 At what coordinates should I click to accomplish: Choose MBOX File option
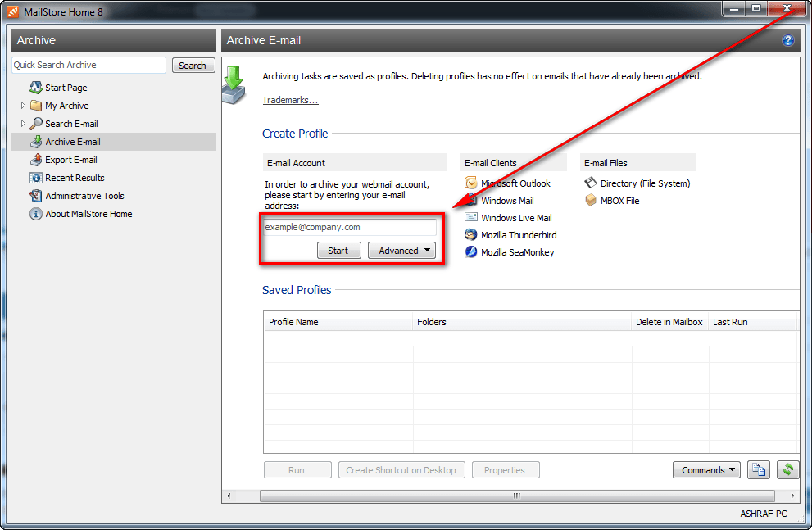(619, 201)
